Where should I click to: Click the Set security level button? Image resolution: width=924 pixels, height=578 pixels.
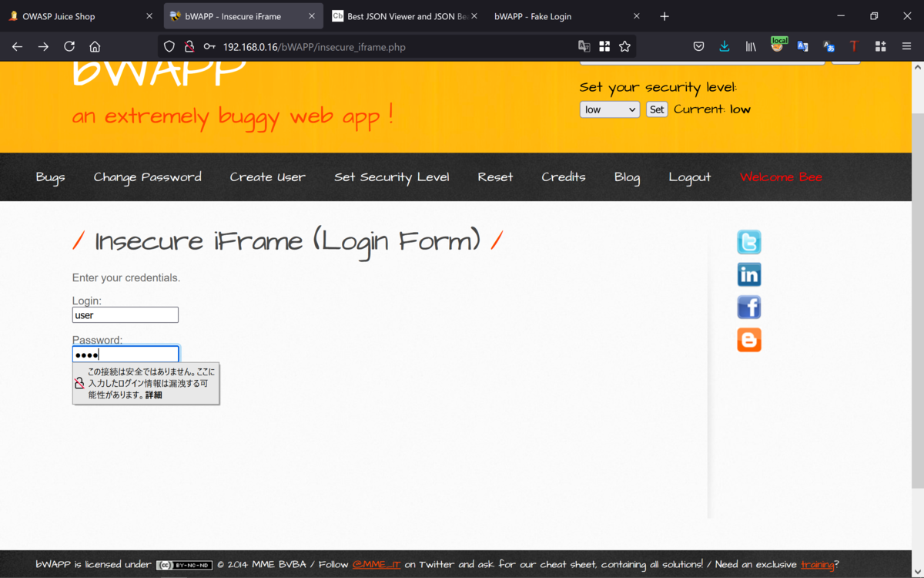pos(657,109)
